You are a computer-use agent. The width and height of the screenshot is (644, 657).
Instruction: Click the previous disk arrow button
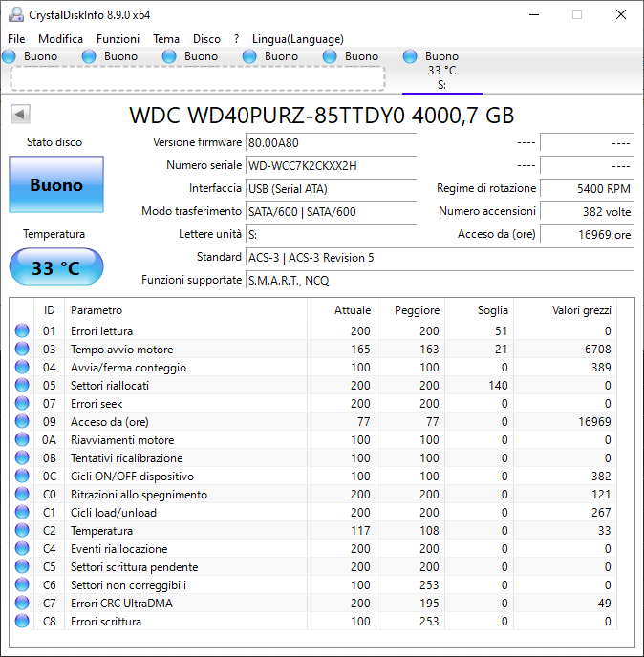click(x=20, y=114)
